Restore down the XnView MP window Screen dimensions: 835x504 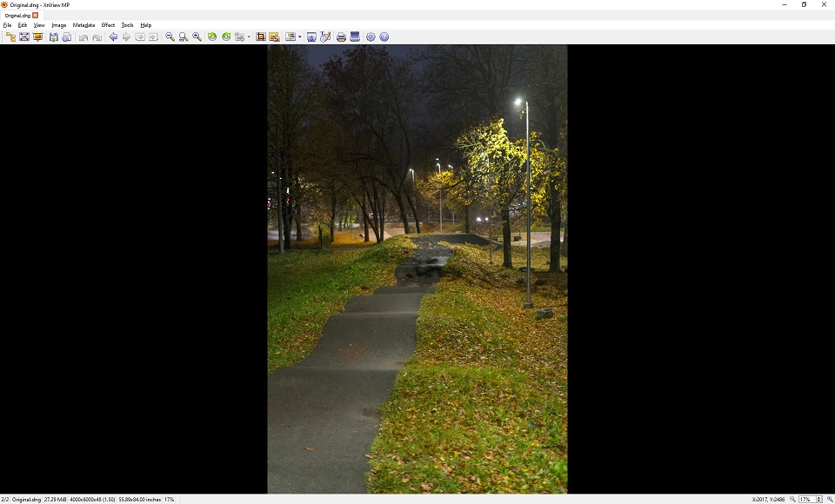coord(804,5)
